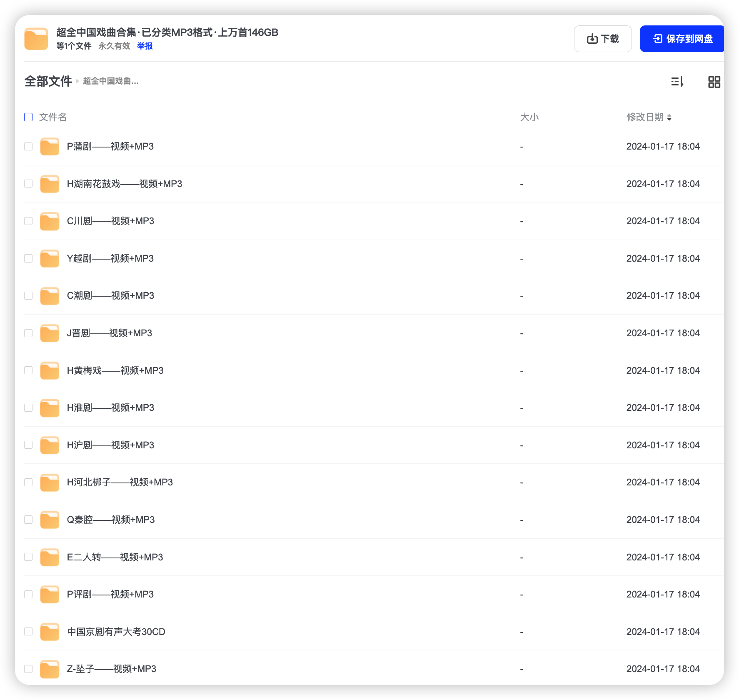The width and height of the screenshot is (739, 700).
Task: Click folder name H沪剧——视频+MP3
Action: [110, 445]
